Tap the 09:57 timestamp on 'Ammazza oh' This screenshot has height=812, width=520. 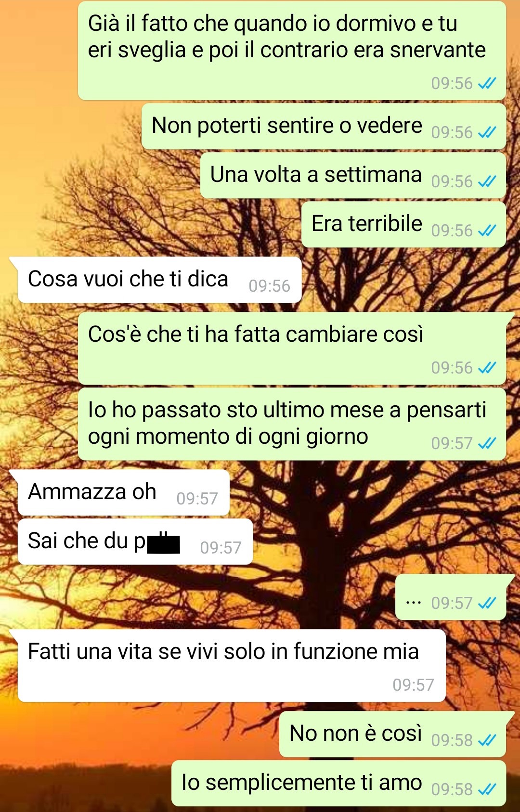(x=197, y=499)
